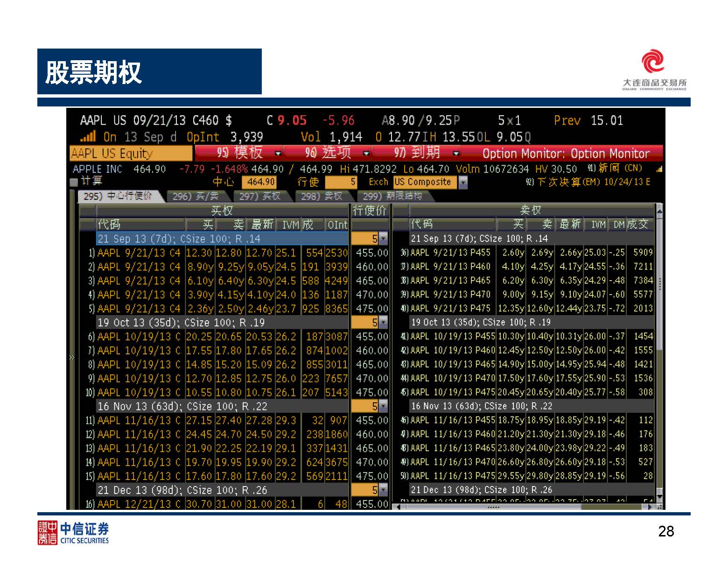This screenshot has width=728, height=578.
Task: Open the US Composite exchange dropdown arrow
Action: click(463, 182)
